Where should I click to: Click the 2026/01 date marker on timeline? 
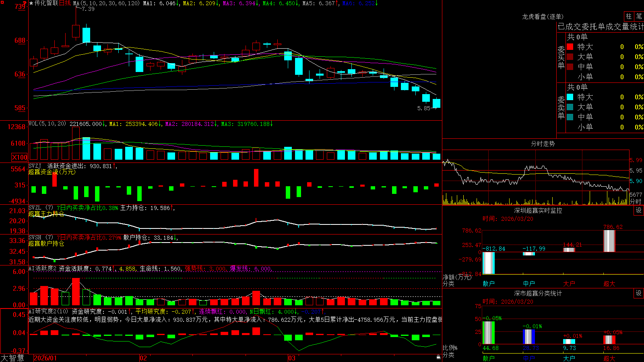click(45, 358)
